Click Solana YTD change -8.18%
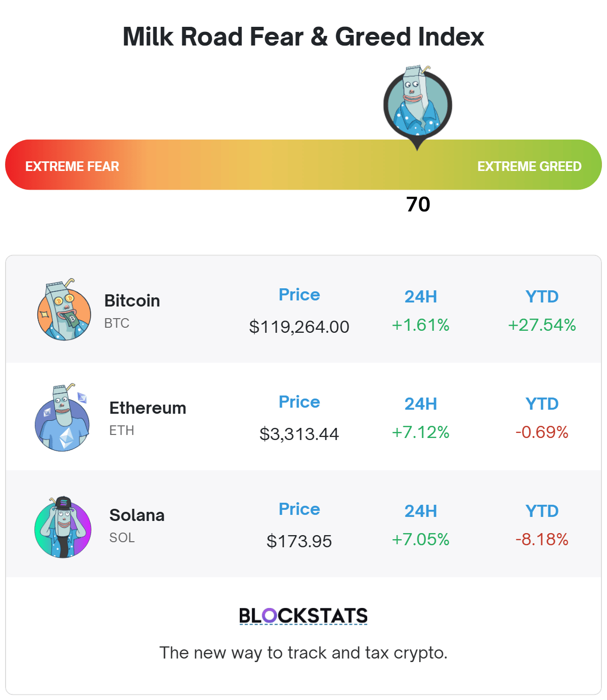This screenshot has width=607, height=700. (x=542, y=539)
